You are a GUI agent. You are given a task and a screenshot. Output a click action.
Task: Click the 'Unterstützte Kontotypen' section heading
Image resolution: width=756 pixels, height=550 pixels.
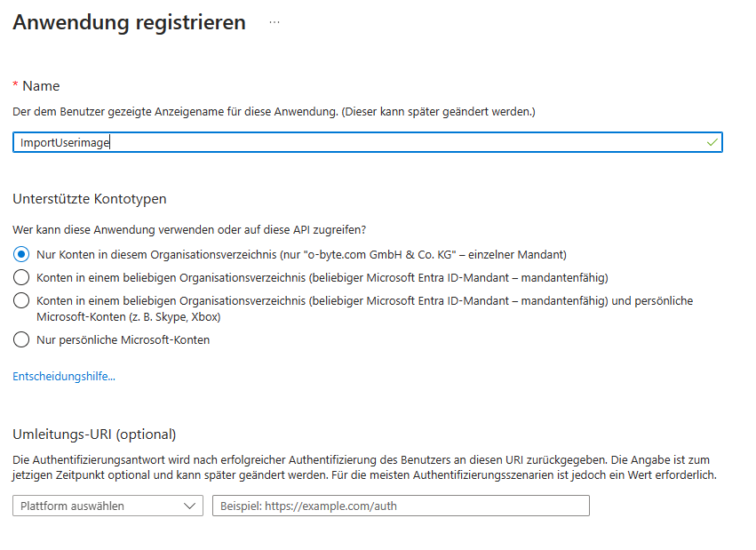click(x=90, y=199)
